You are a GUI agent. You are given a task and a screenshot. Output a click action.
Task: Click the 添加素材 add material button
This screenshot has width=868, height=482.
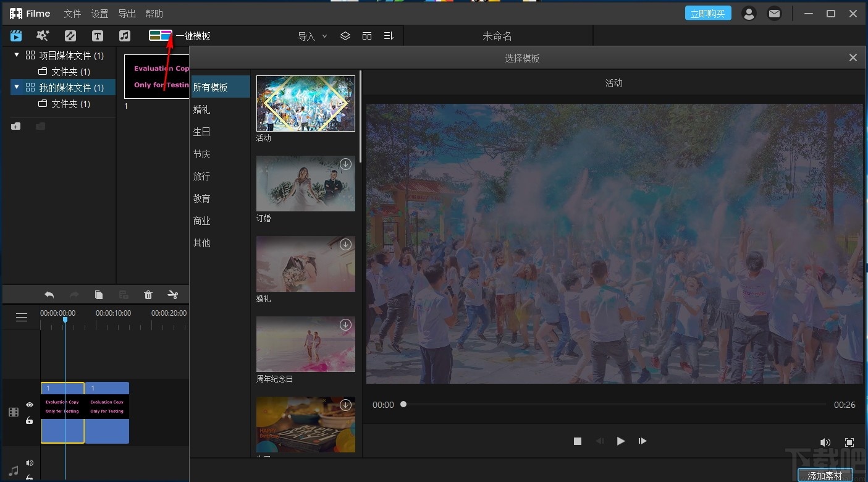pyautogui.click(x=825, y=475)
